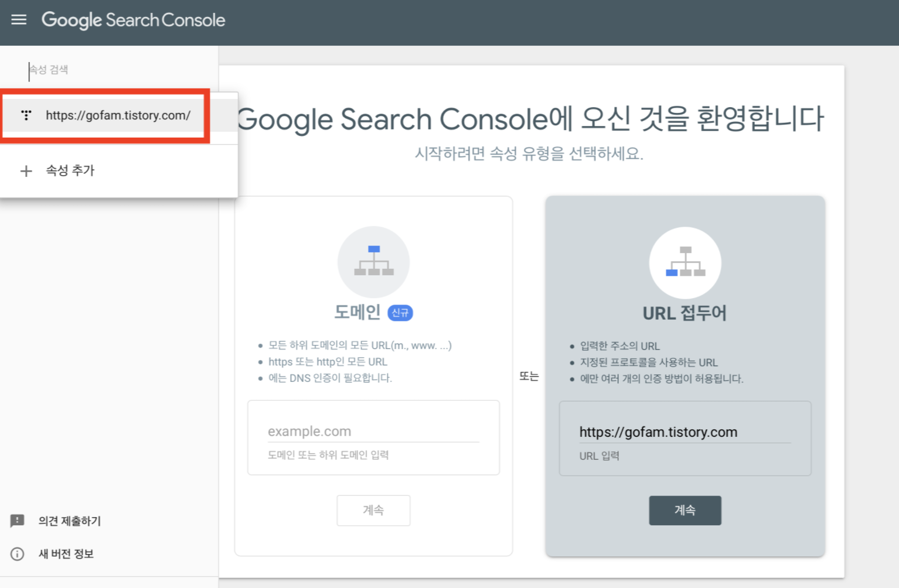Click the 도메인 heading text
This screenshot has height=588, width=899.
tap(357, 312)
